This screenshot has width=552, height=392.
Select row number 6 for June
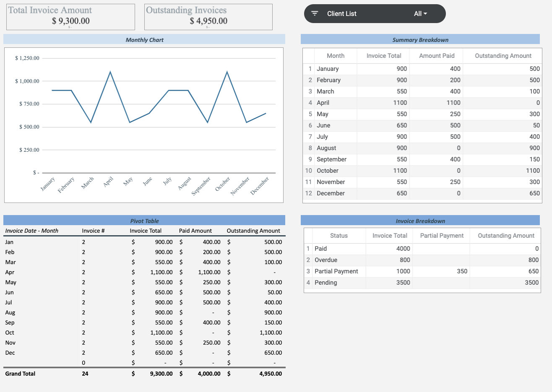click(309, 125)
